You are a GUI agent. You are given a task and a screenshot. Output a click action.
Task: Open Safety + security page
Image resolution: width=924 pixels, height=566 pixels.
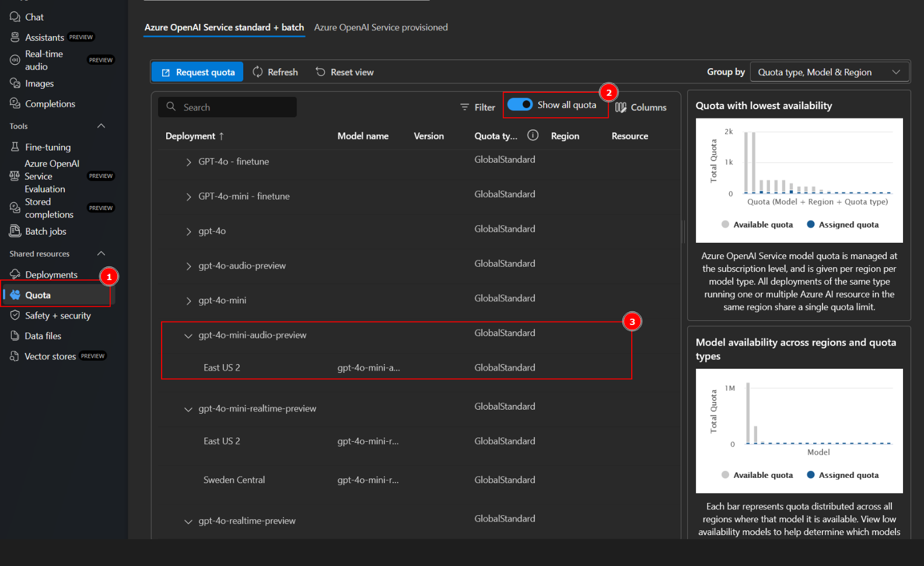point(58,316)
